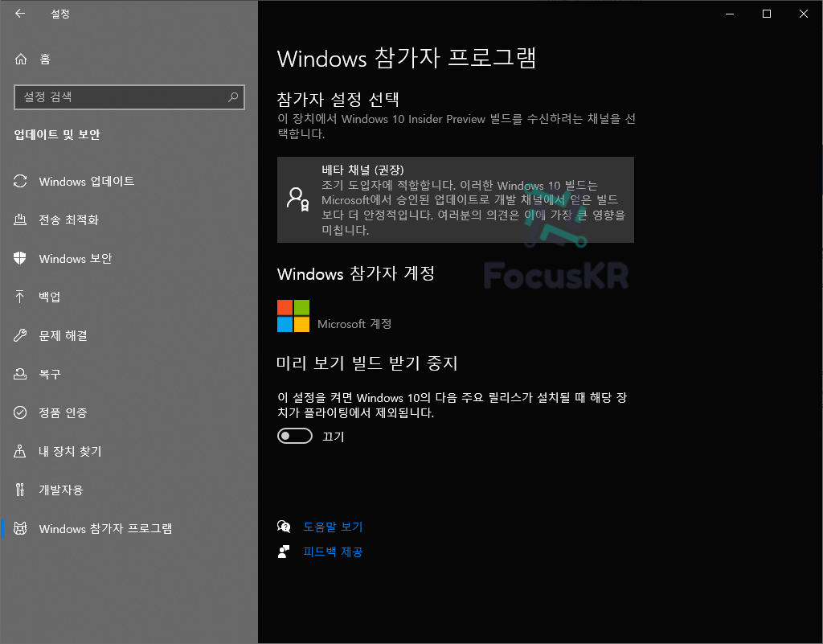Open the 문제 해결 section
Screen dimensions: 823x644
[x=129, y=335]
